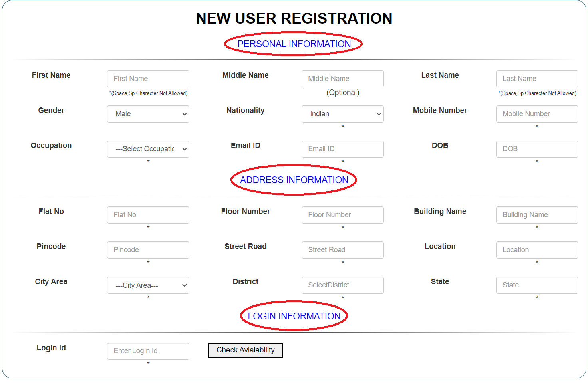Click the First Name input field
Image resolution: width=588 pixels, height=384 pixels.
148,79
